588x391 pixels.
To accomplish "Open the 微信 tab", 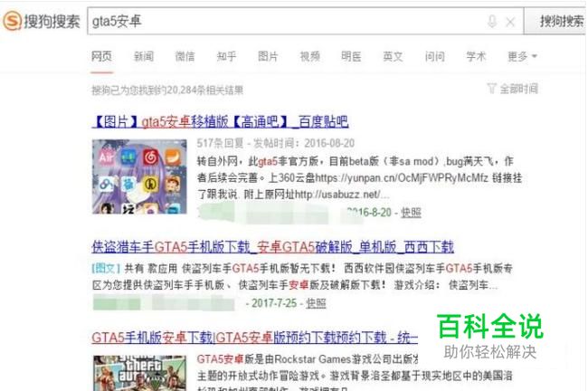I will pos(185,56).
